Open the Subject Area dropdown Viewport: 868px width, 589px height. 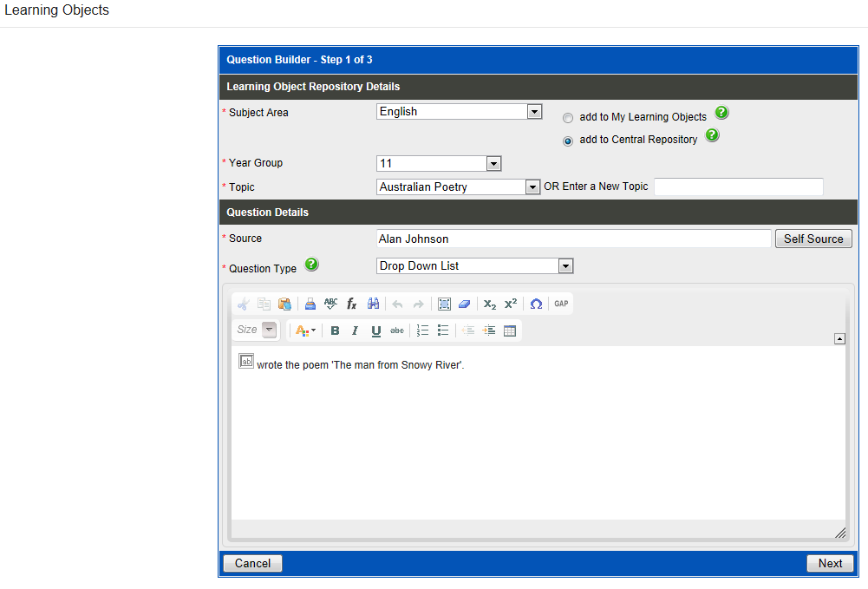pyautogui.click(x=534, y=112)
